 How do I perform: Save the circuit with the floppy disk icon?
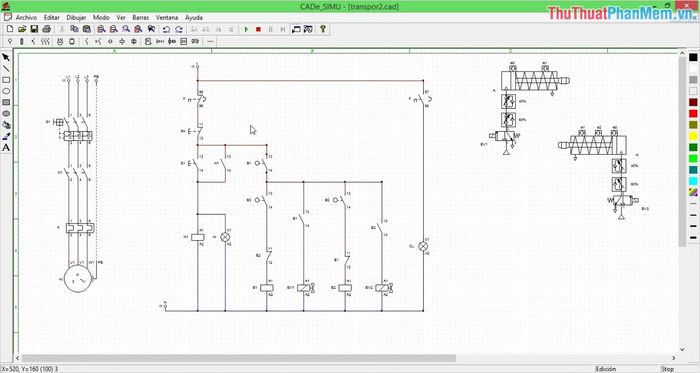(34, 29)
